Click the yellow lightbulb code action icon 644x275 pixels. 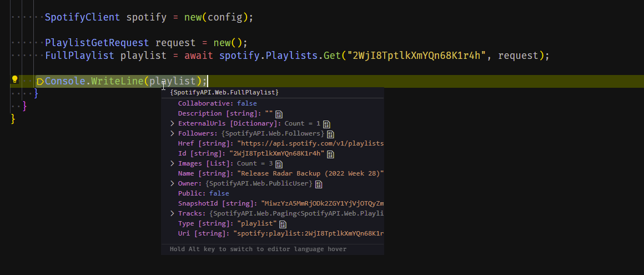[14, 79]
